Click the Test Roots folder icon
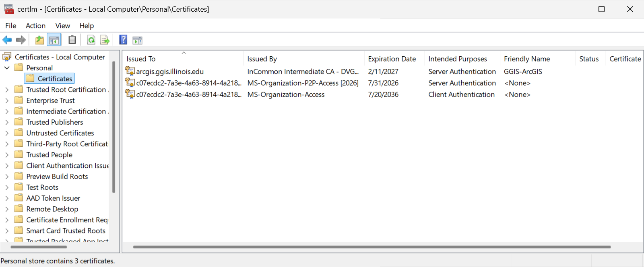 pos(19,187)
